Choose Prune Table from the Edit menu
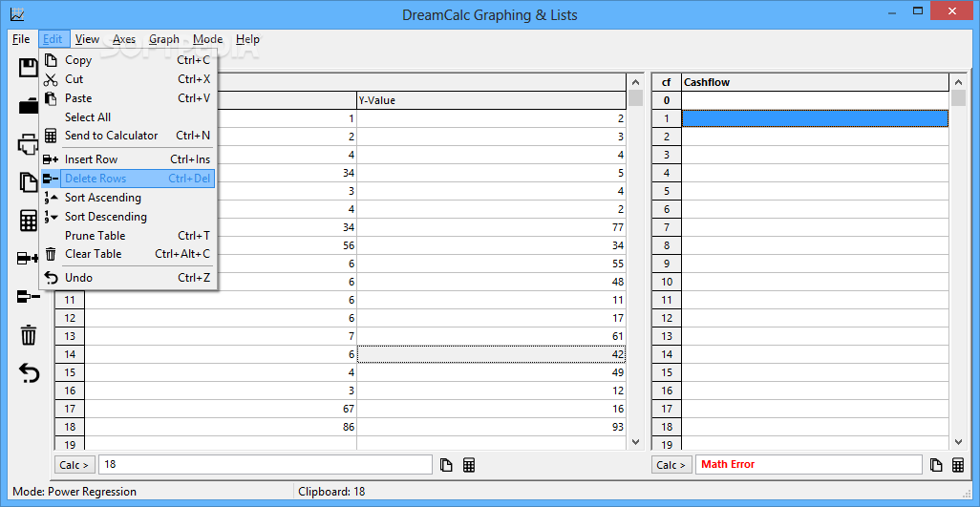Image resolution: width=980 pixels, height=507 pixels. [129, 236]
